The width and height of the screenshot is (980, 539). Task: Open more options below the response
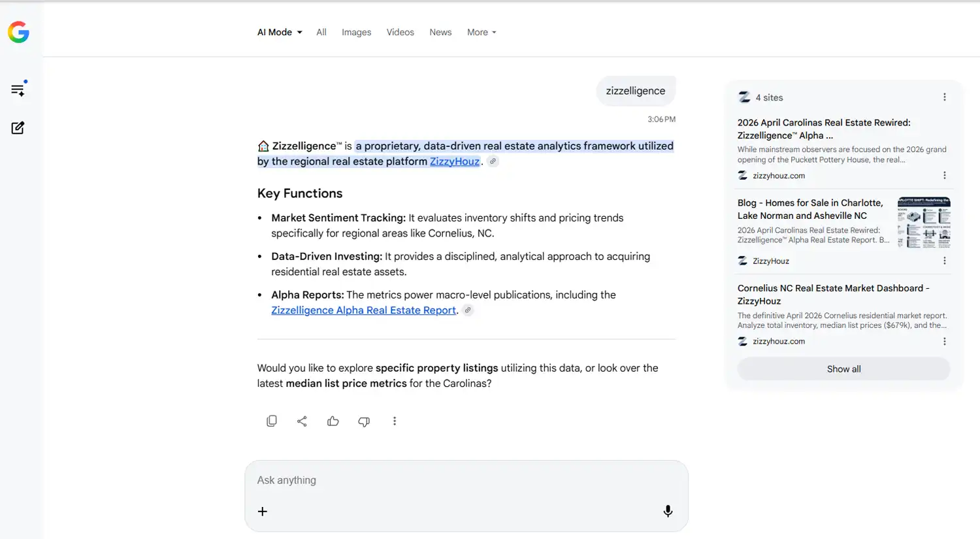[x=395, y=421]
